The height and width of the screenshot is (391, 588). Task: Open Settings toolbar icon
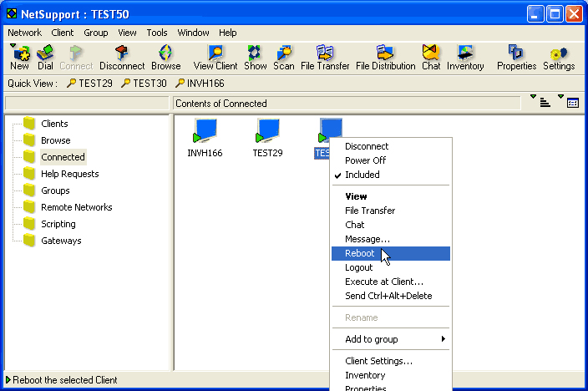pos(559,57)
